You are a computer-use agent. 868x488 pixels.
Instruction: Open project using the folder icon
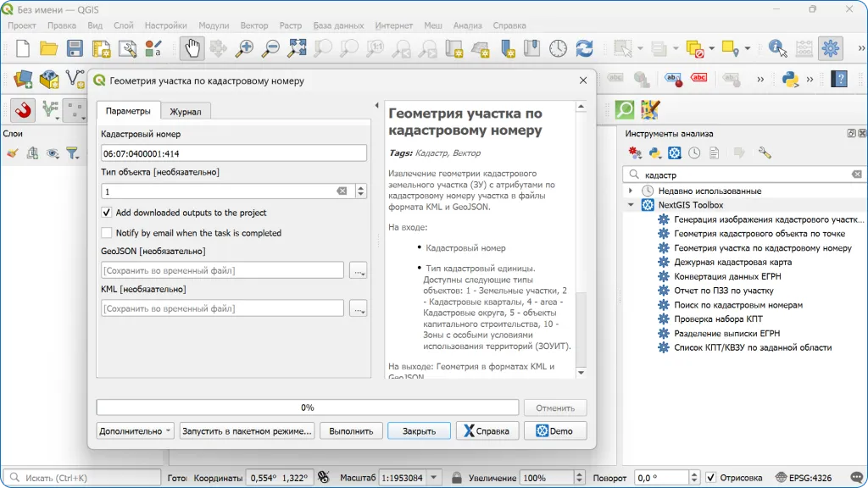tap(48, 48)
